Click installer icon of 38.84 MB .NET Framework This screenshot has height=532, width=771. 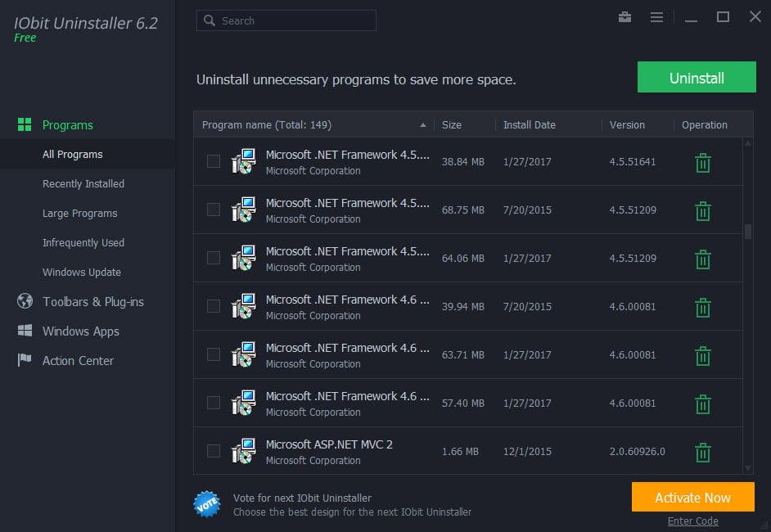click(244, 161)
